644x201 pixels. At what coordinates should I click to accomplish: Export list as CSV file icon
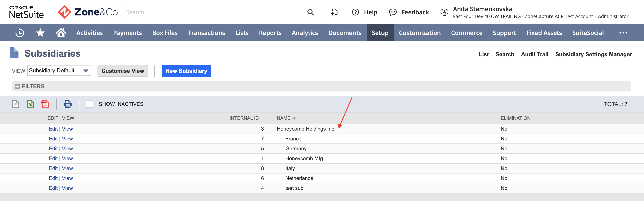[15, 104]
